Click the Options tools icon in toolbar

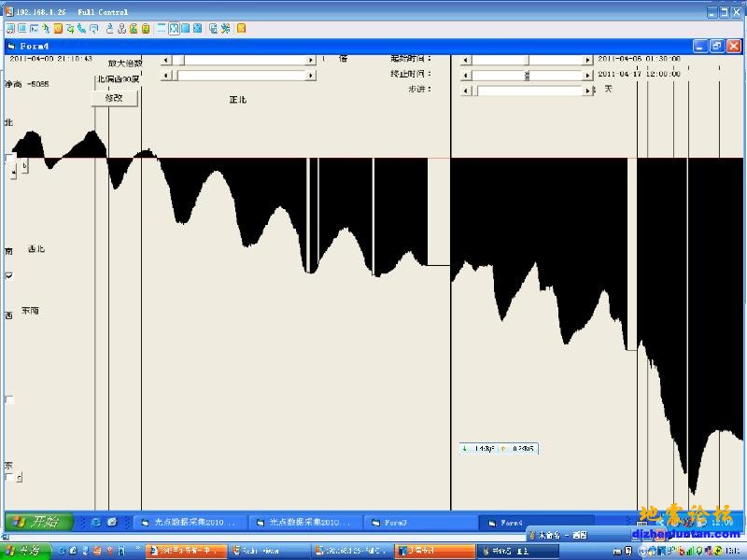tap(225, 29)
